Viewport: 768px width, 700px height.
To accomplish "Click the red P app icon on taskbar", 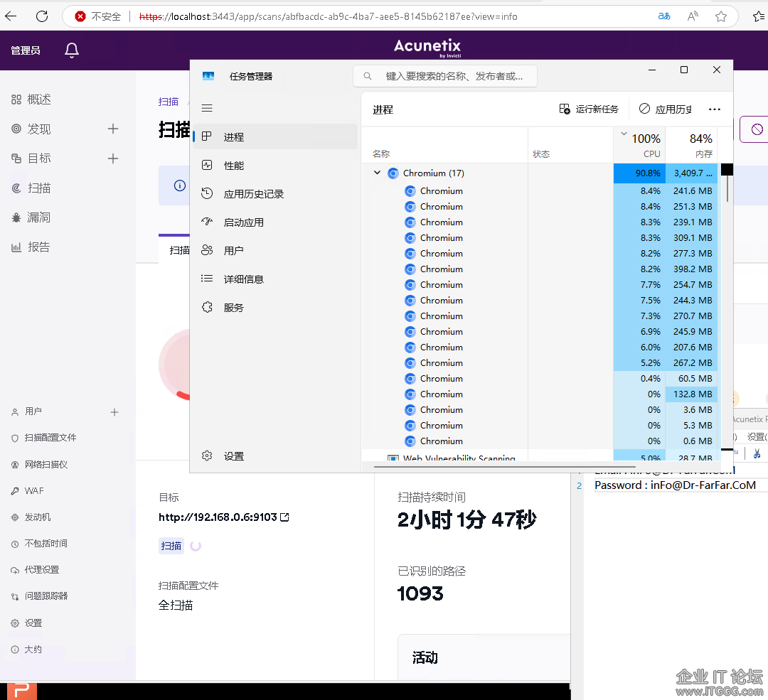I will 22,691.
